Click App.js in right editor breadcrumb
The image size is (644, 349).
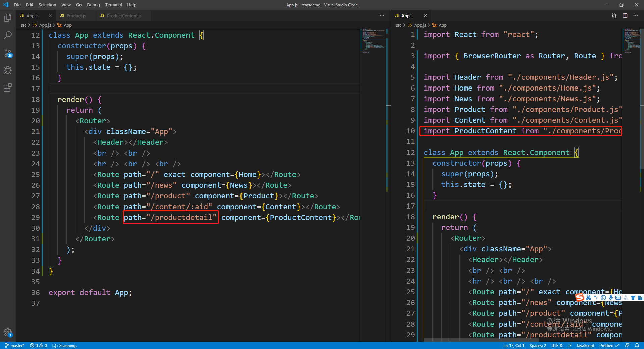[420, 25]
